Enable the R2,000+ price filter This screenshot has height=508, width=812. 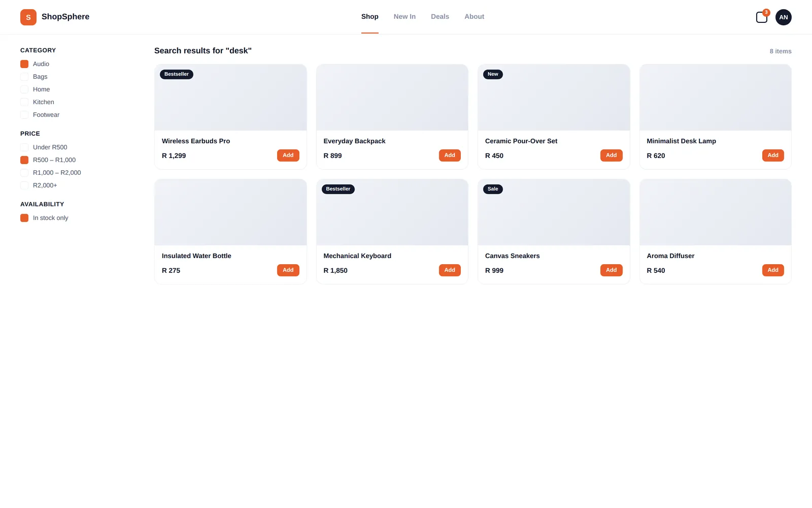click(x=24, y=185)
